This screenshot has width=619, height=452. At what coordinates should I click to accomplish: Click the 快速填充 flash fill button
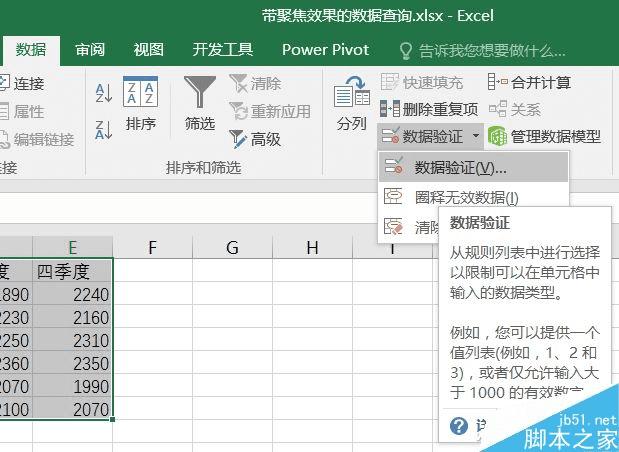click(x=422, y=83)
